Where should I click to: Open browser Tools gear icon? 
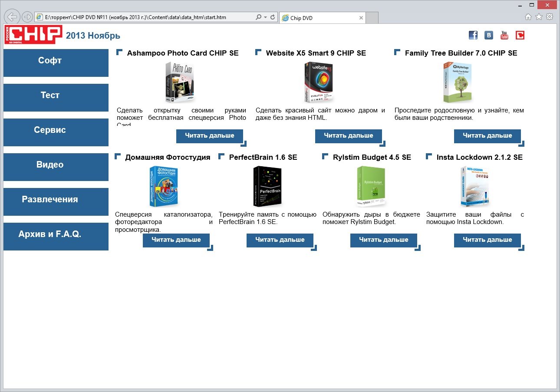tap(550, 16)
